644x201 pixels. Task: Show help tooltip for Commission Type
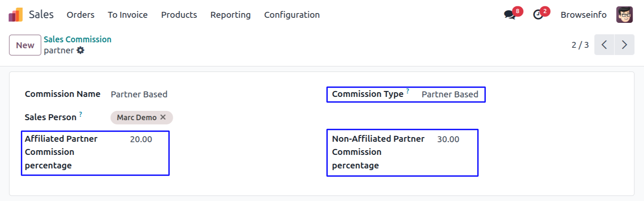click(408, 91)
